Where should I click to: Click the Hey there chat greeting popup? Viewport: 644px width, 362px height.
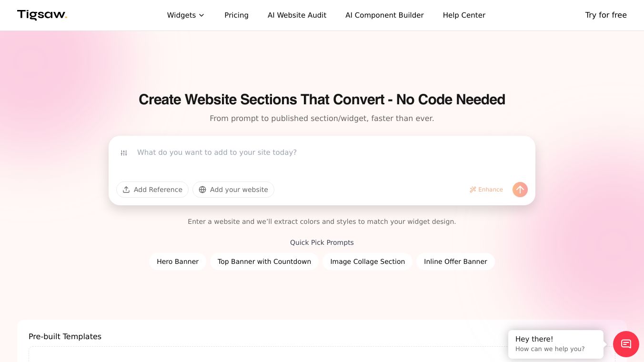[555, 344]
